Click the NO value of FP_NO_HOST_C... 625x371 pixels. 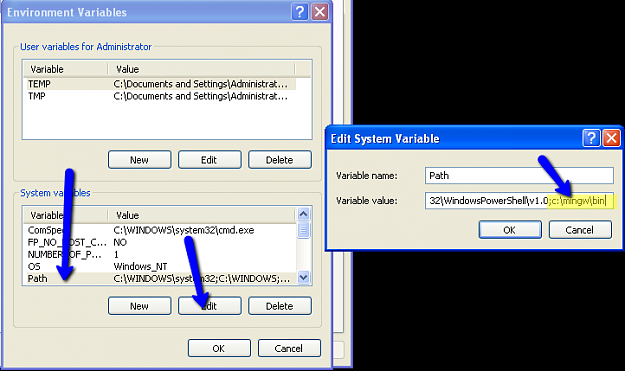[120, 242]
